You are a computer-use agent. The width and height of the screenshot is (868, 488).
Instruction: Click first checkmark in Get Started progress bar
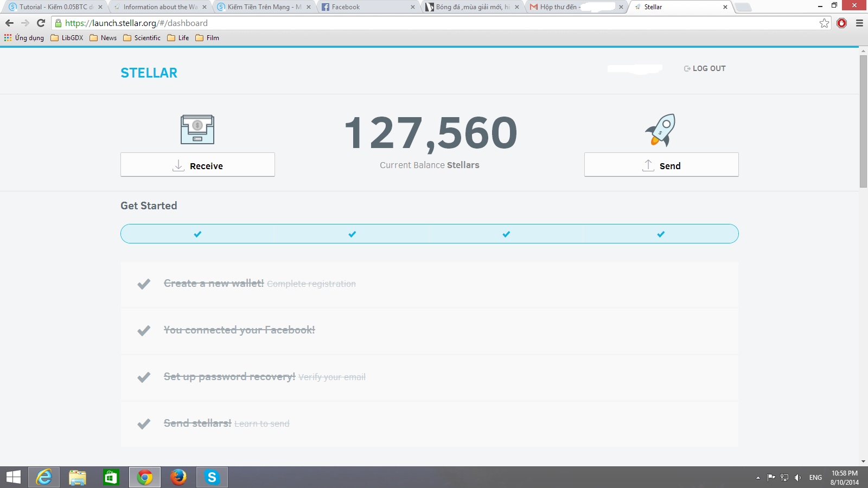click(197, 234)
